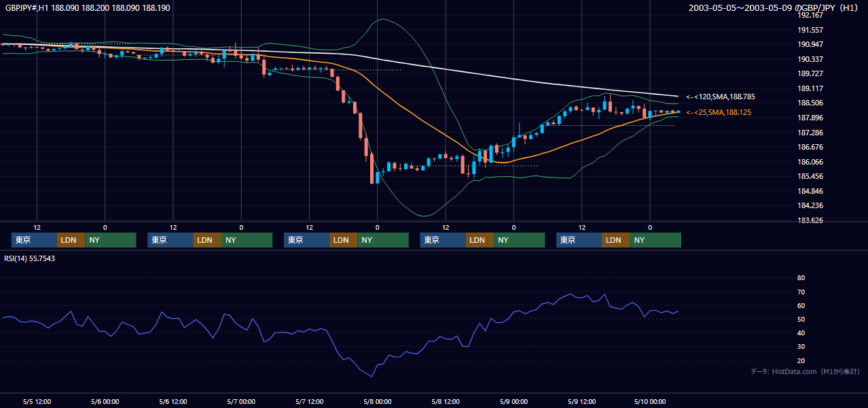Click price axis label 188.506
Screen dimensions: 868x408
pyautogui.click(x=810, y=103)
